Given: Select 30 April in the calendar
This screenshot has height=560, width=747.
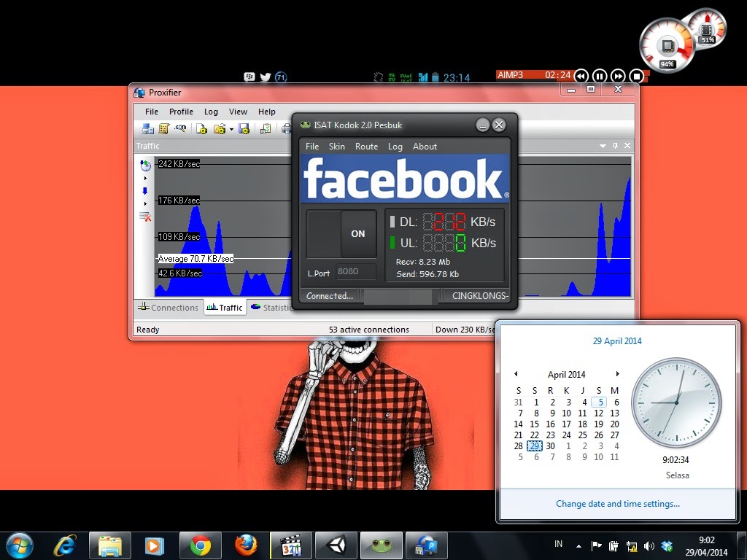Looking at the screenshot, I should [550, 446].
